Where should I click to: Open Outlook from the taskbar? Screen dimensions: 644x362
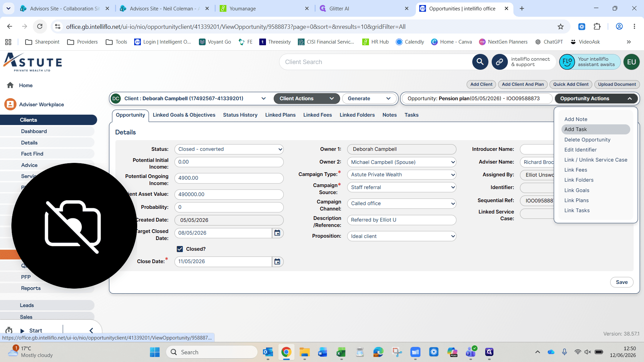[x=268, y=352]
